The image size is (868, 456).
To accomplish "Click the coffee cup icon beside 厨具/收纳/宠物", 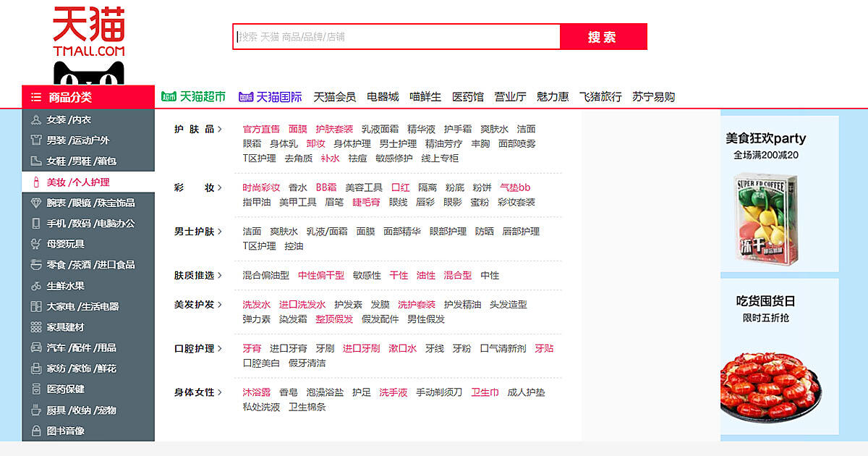I will tap(35, 410).
